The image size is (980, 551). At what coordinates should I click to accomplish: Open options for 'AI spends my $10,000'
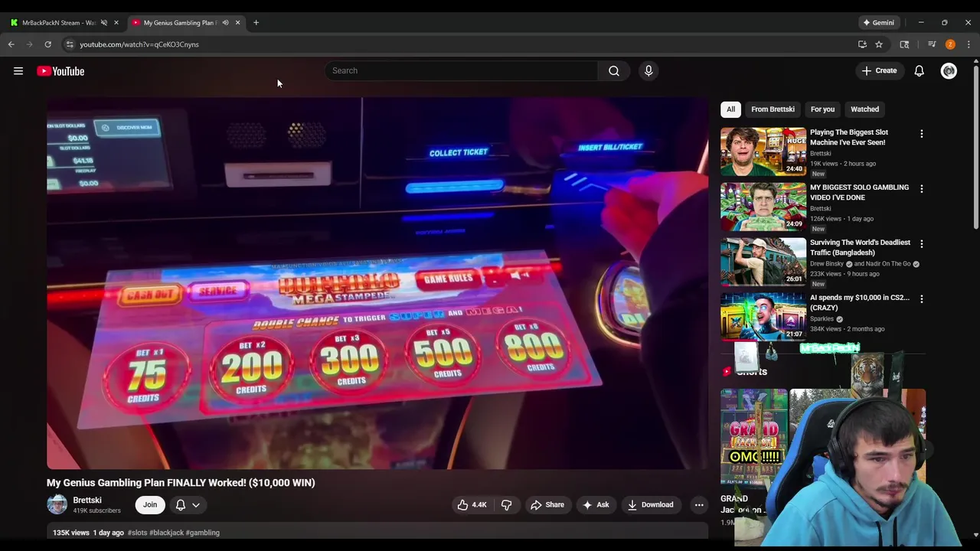(x=922, y=298)
